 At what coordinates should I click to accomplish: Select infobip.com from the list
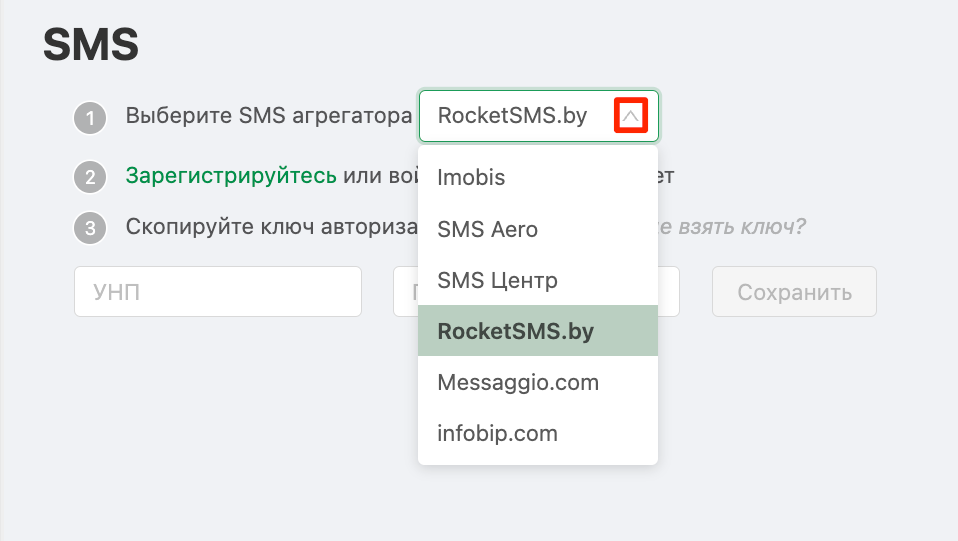click(x=538, y=433)
